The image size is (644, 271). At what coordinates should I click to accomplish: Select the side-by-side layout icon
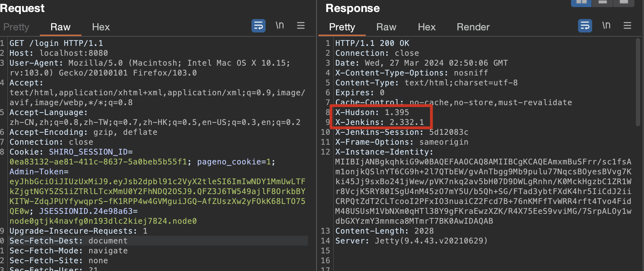pyautogui.click(x=581, y=3)
